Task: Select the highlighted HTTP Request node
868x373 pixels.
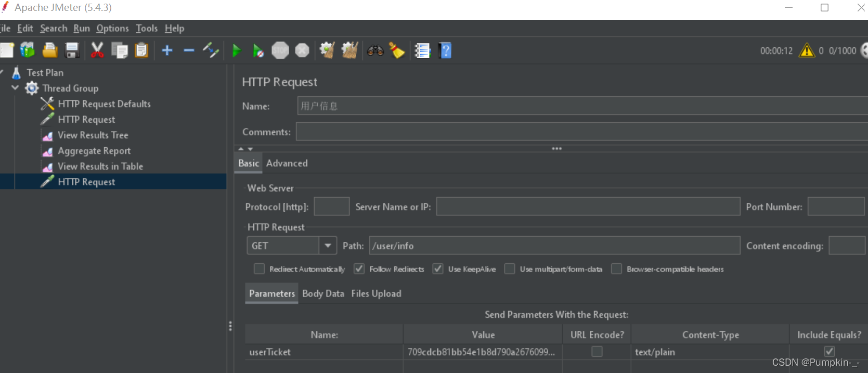Action: (86, 182)
